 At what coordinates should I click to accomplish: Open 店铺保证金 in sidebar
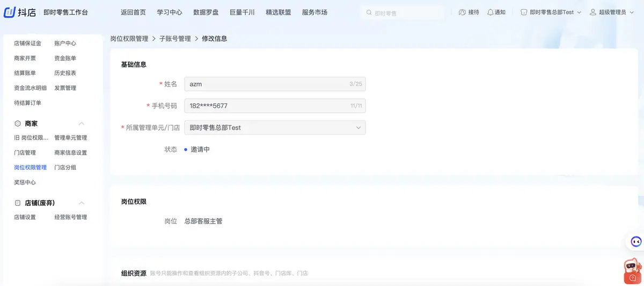click(27, 44)
